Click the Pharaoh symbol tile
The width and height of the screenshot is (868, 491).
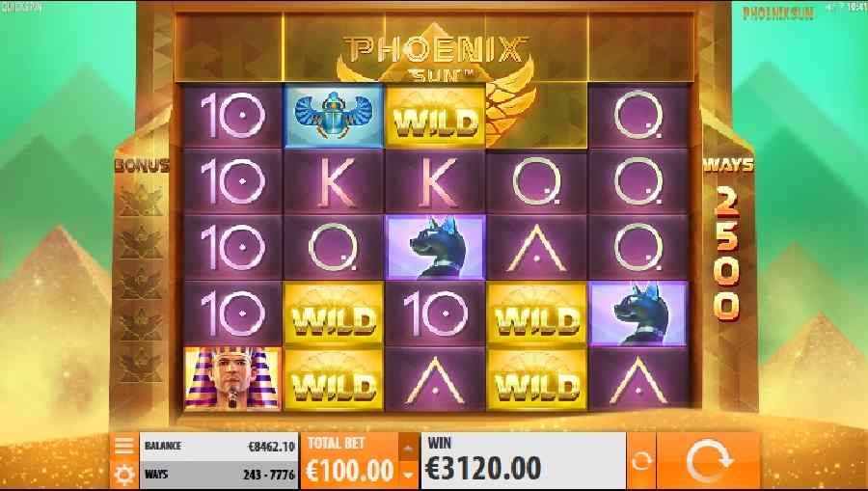[x=232, y=379]
